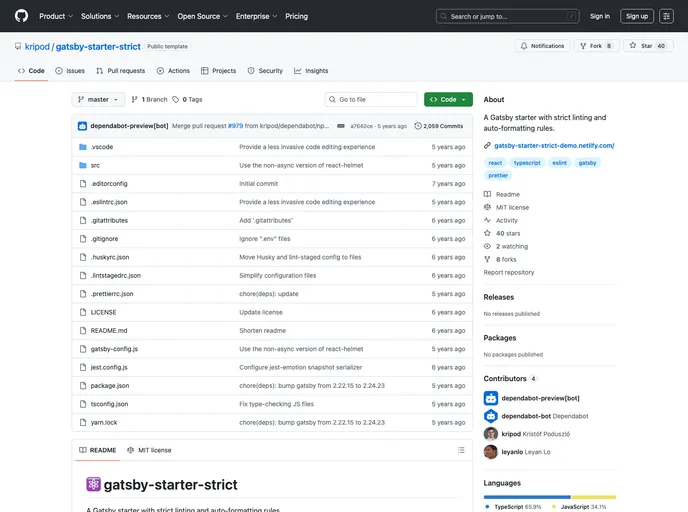688x512 pixels.
Task: Click the kripod contributor avatar
Action: [491, 434]
